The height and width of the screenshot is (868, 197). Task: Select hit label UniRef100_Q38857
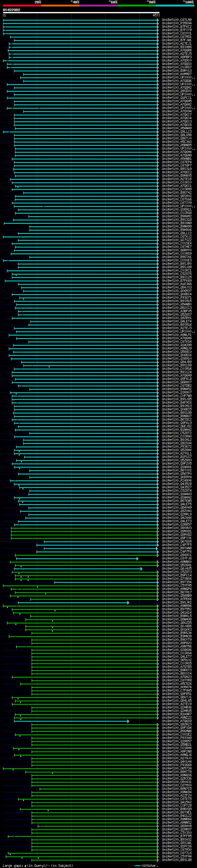176,524
